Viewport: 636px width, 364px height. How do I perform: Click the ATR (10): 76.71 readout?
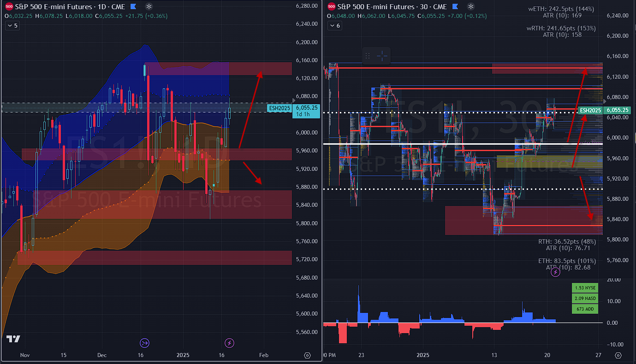click(x=568, y=248)
